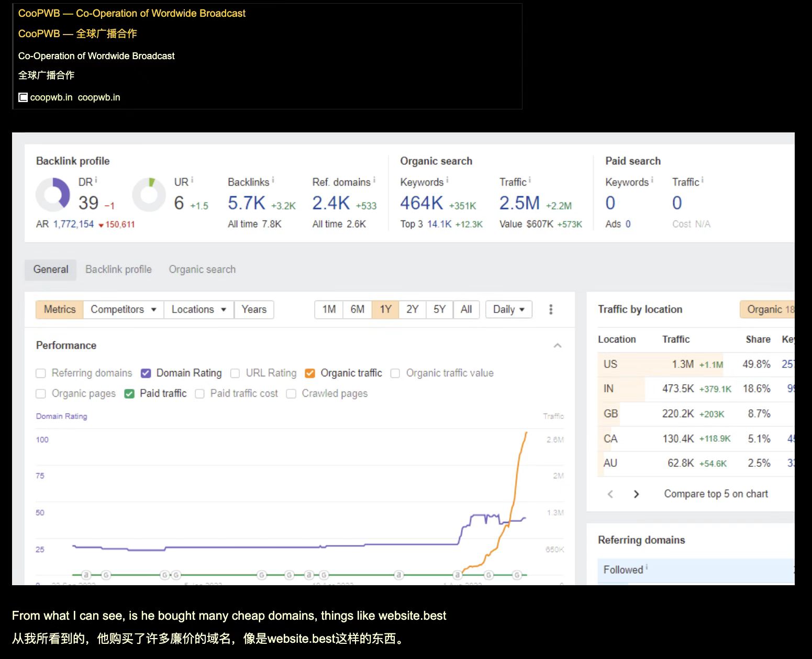Click the UR donut chart
Screen dimensions: 812x659
pyautogui.click(x=149, y=195)
